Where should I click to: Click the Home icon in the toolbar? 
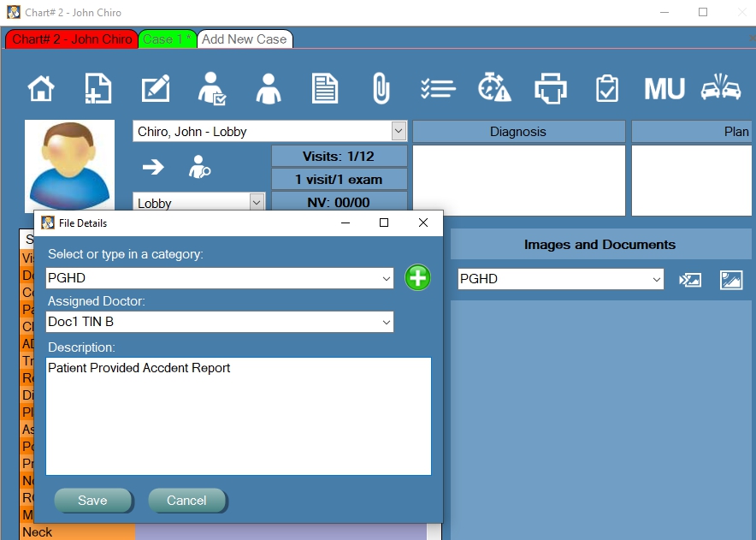[x=39, y=87]
